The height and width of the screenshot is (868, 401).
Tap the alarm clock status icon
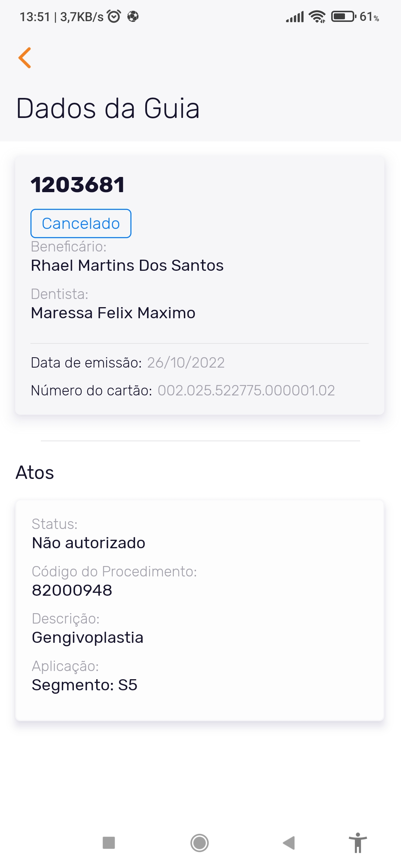coord(114,17)
